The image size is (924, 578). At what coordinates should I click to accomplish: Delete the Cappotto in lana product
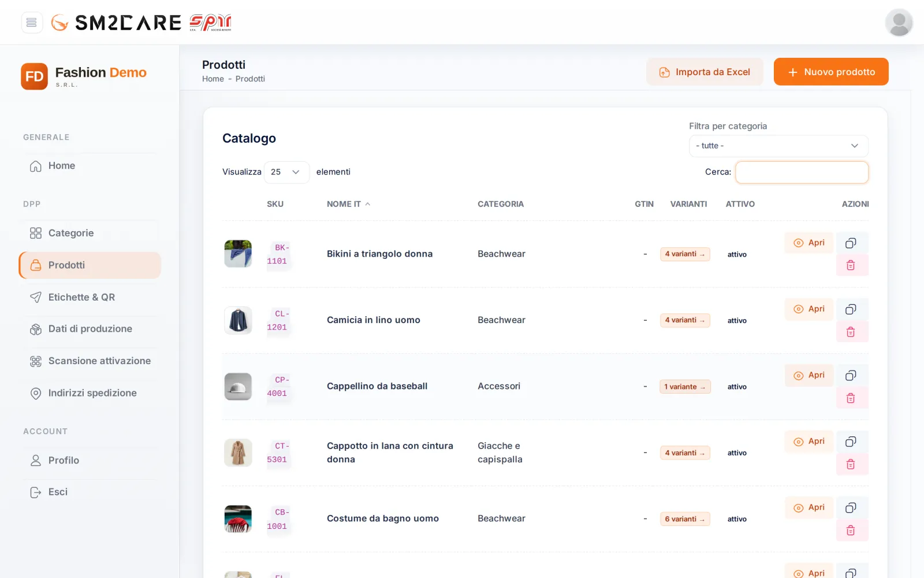tap(851, 464)
